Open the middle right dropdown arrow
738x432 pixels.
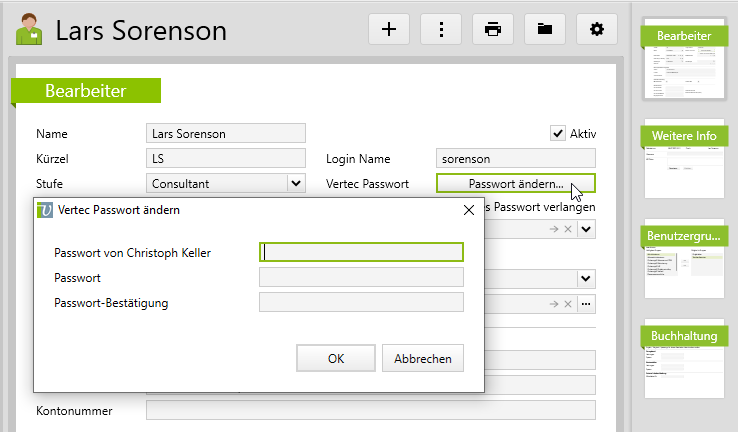[x=585, y=279]
